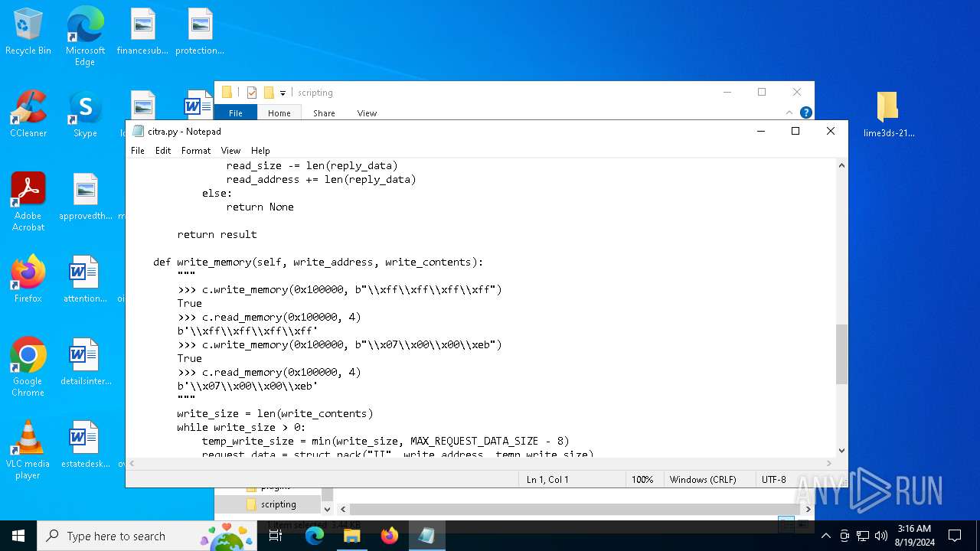980x551 pixels.
Task: Open the volume control tray icon
Action: 881,536
